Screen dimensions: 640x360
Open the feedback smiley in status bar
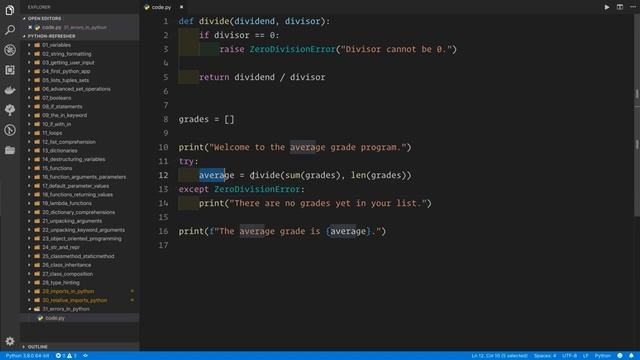tap(620, 356)
